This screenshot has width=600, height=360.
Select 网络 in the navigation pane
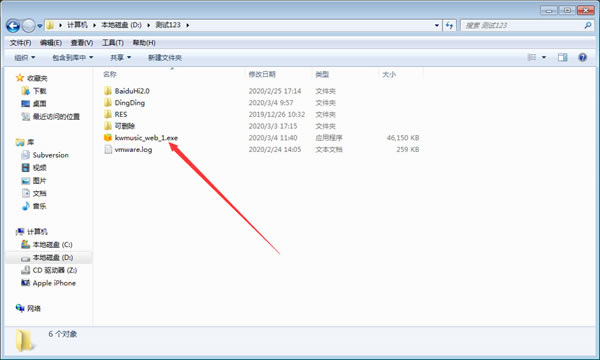[34, 308]
